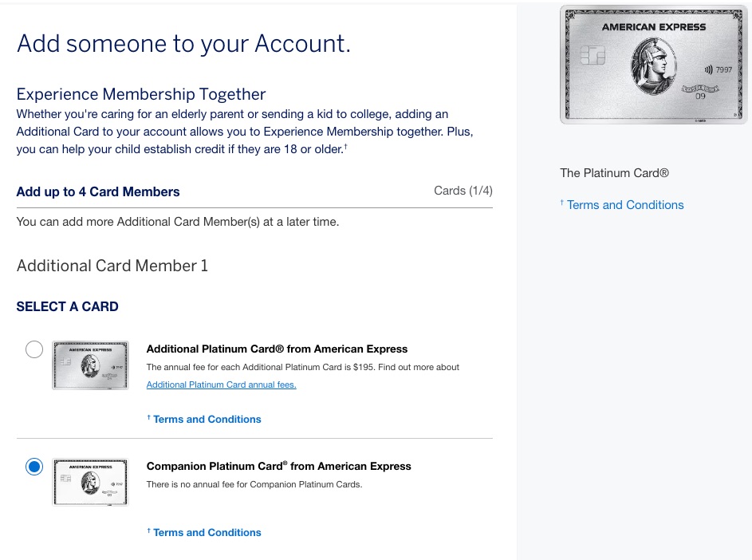Open Terms and Conditions in the right sidebar

[x=624, y=205]
